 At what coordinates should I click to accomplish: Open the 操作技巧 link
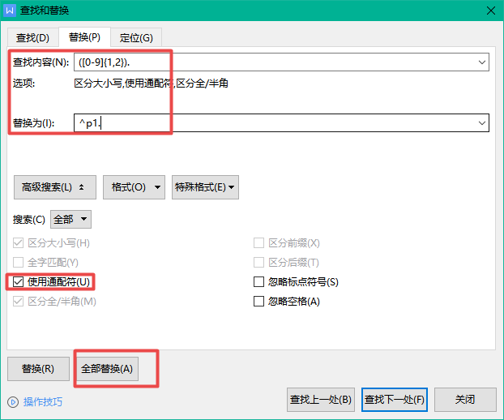click(42, 401)
